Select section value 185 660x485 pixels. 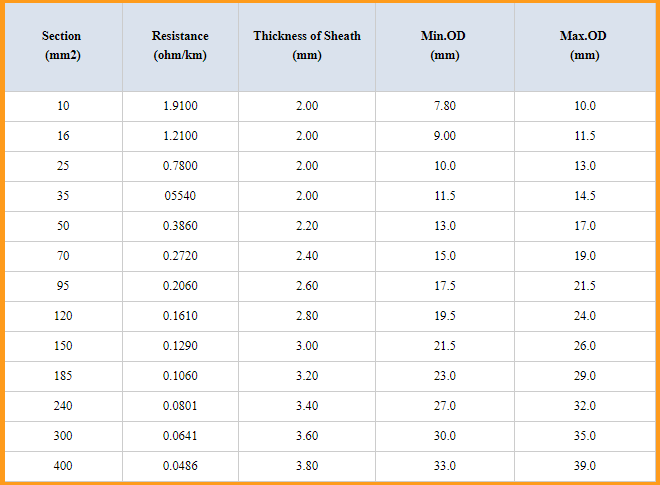click(63, 376)
